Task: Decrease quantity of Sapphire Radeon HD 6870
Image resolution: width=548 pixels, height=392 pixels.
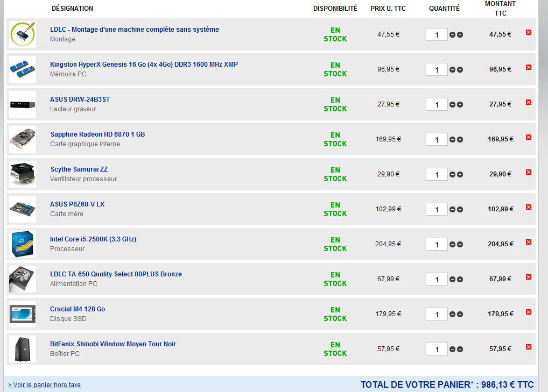Action: (x=452, y=140)
